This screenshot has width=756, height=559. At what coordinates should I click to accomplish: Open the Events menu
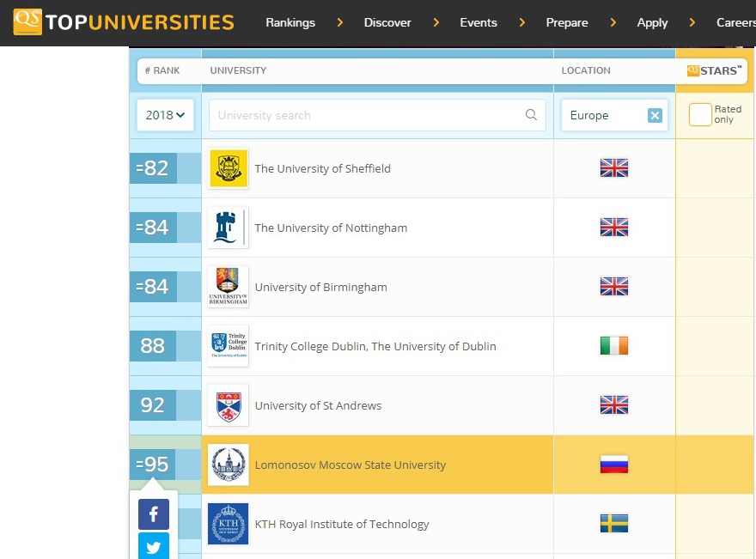click(479, 22)
